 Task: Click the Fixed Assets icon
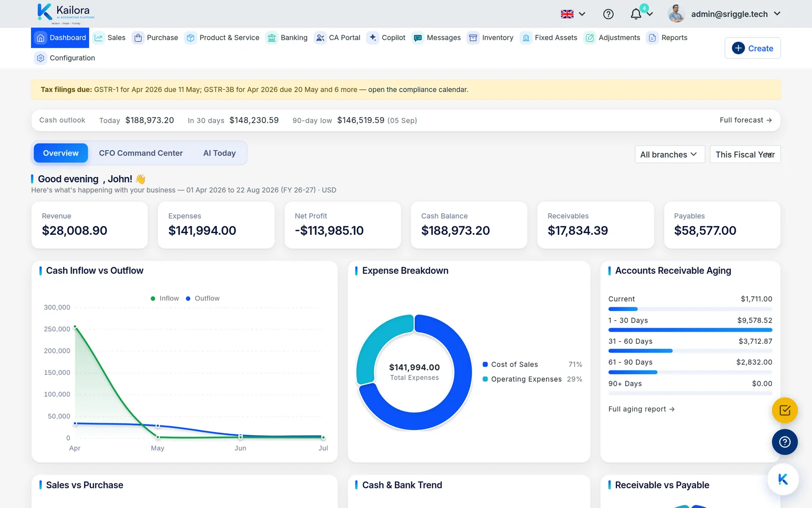pyautogui.click(x=526, y=38)
